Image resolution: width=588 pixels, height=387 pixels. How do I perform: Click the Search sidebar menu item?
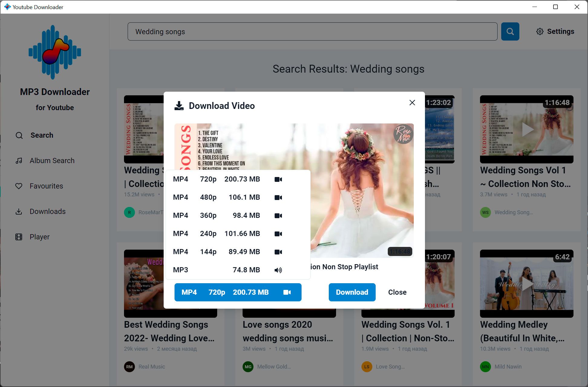tap(41, 135)
